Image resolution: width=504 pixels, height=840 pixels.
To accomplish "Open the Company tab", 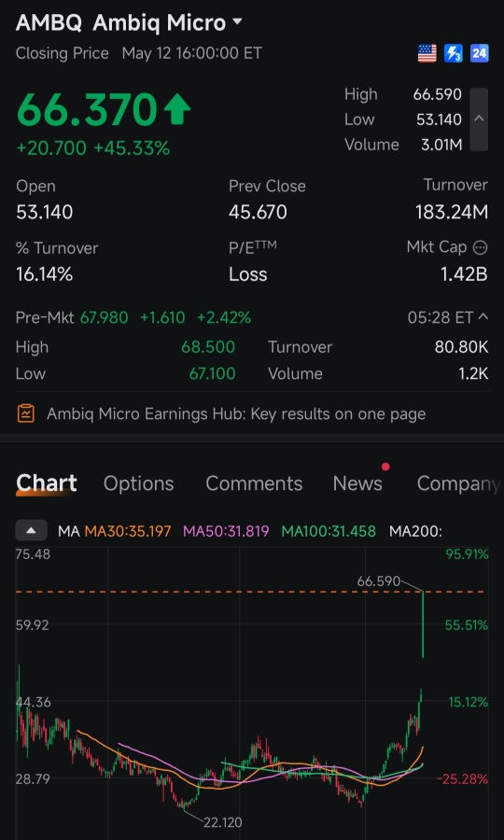I will 458,483.
